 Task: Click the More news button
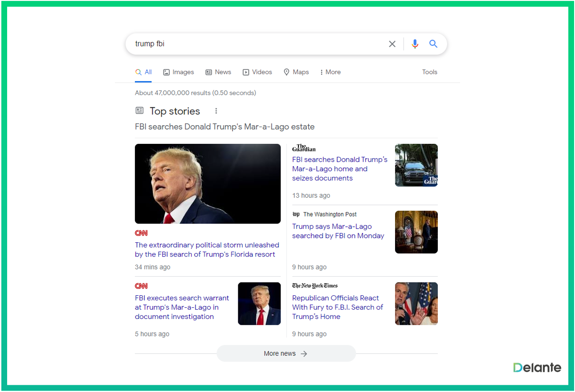coord(286,354)
